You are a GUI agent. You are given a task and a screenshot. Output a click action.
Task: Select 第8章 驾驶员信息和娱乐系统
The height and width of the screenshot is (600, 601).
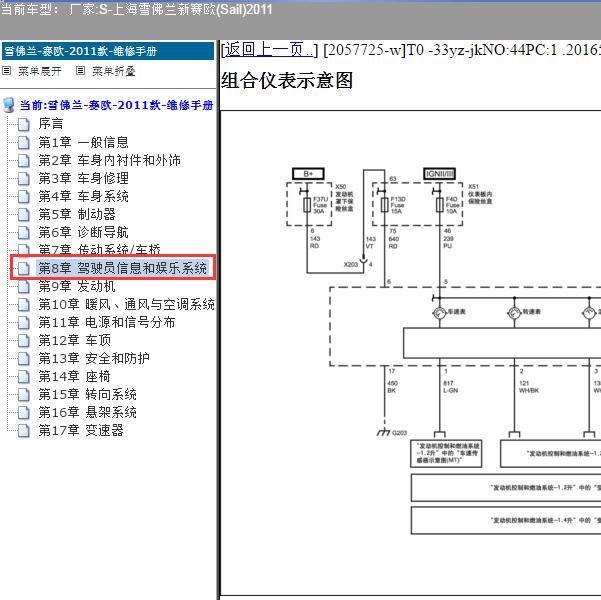(x=122, y=268)
